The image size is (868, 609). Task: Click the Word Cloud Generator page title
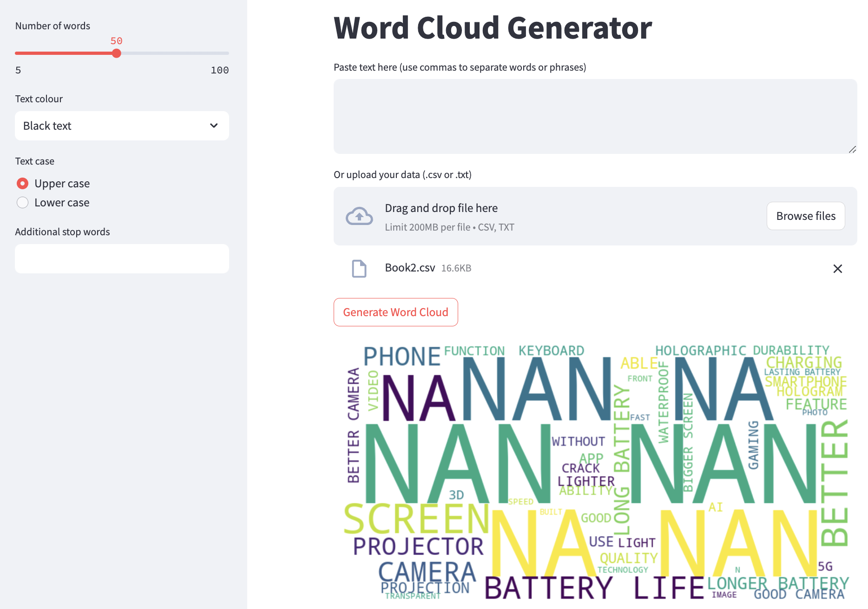click(493, 28)
